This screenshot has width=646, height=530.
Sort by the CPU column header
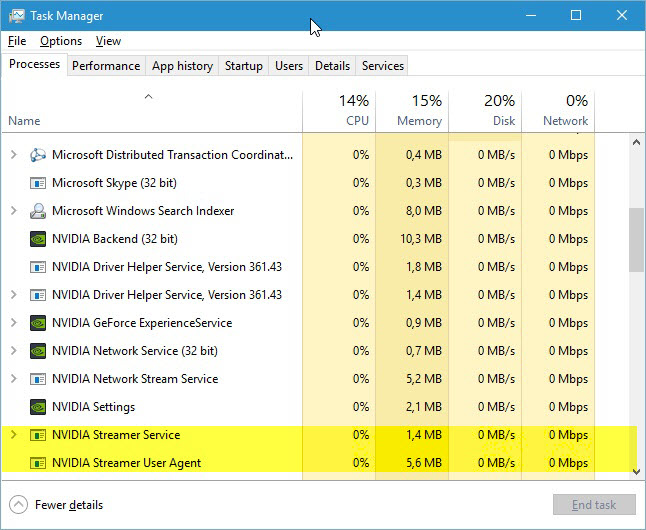pos(339,111)
